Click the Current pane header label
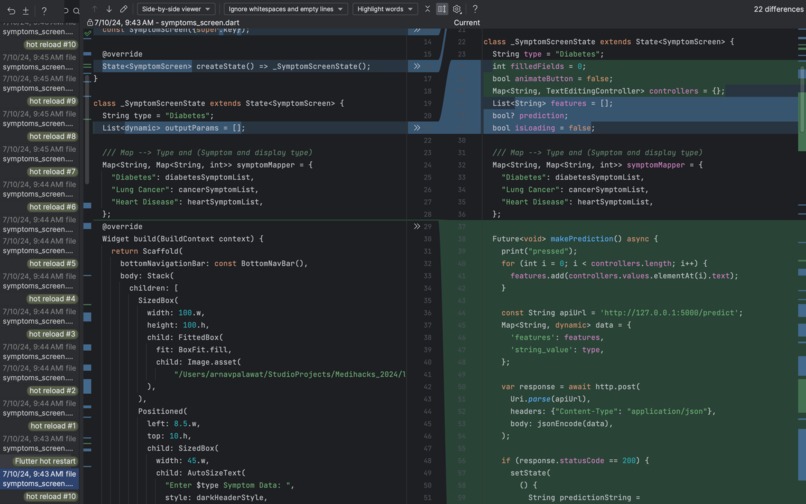Screen dimensions: 806x504 point(467,23)
